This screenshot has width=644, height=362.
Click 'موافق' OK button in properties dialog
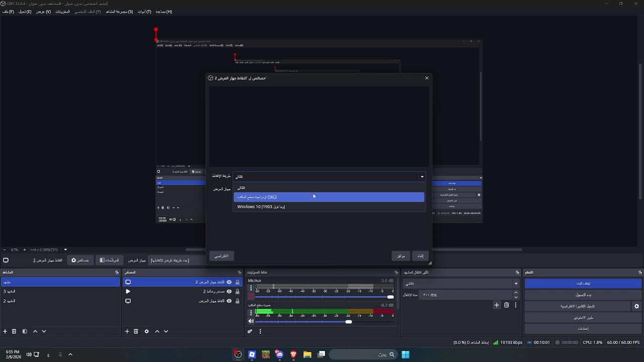point(400,256)
